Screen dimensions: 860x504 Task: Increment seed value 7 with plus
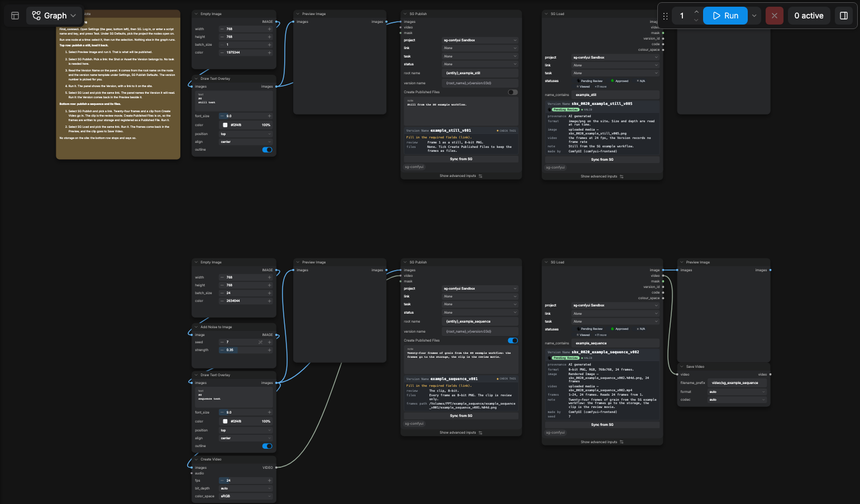tap(270, 342)
